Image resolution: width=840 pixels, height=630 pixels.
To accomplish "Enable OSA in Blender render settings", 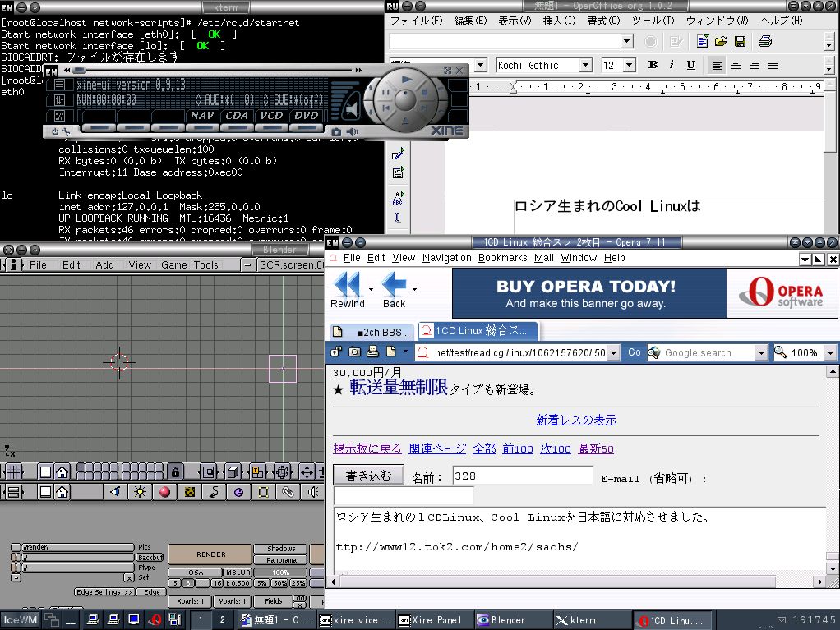I will [196, 573].
